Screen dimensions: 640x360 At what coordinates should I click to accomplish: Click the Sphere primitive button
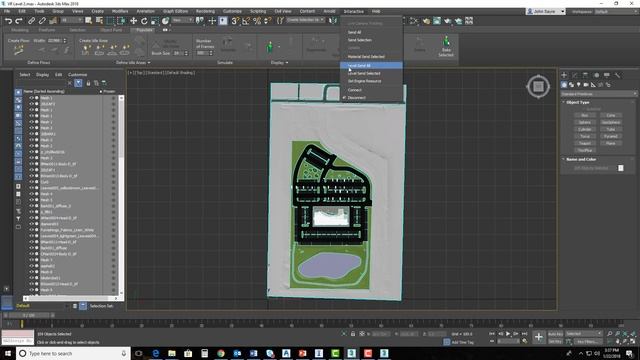click(x=584, y=122)
